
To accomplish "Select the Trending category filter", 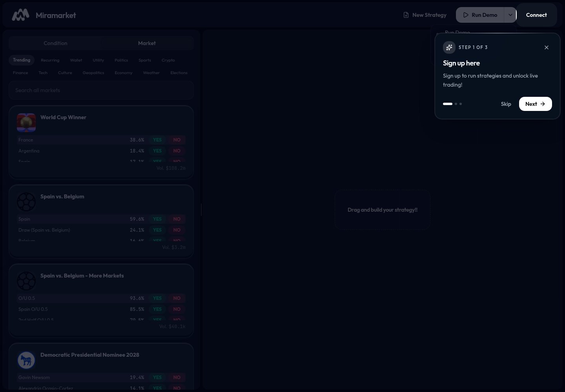I will (x=22, y=60).
